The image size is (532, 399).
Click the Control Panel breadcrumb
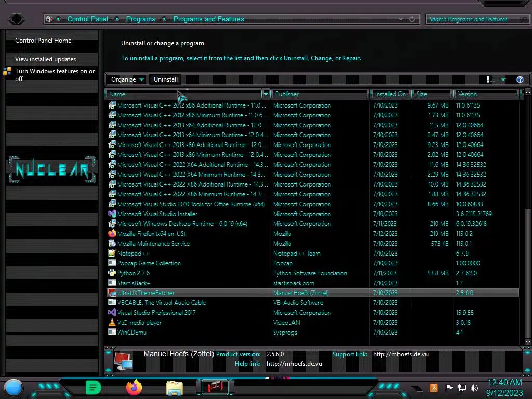87,19
